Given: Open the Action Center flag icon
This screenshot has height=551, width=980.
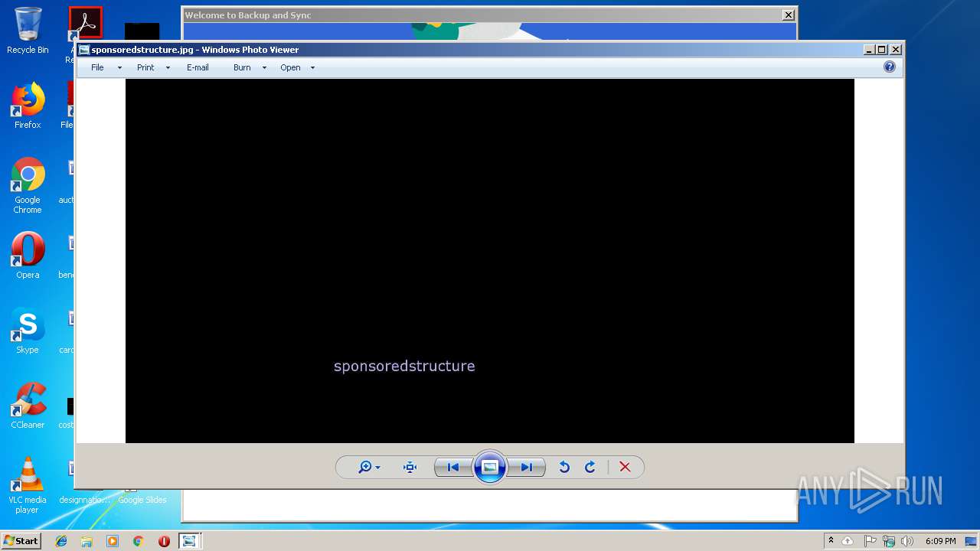Looking at the screenshot, I should 871,541.
